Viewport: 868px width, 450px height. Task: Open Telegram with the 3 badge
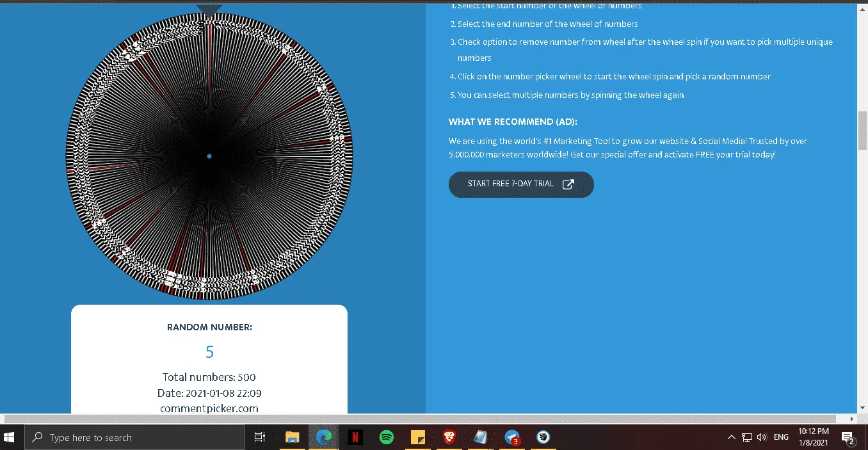coord(512,437)
